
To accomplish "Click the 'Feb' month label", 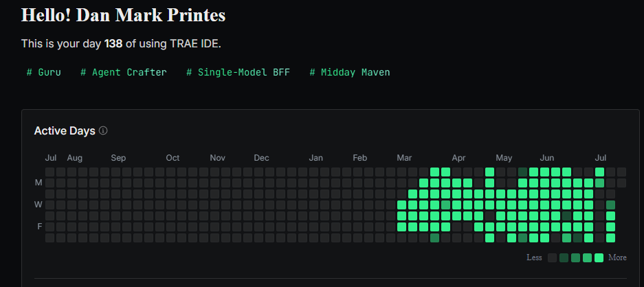I will point(359,158).
